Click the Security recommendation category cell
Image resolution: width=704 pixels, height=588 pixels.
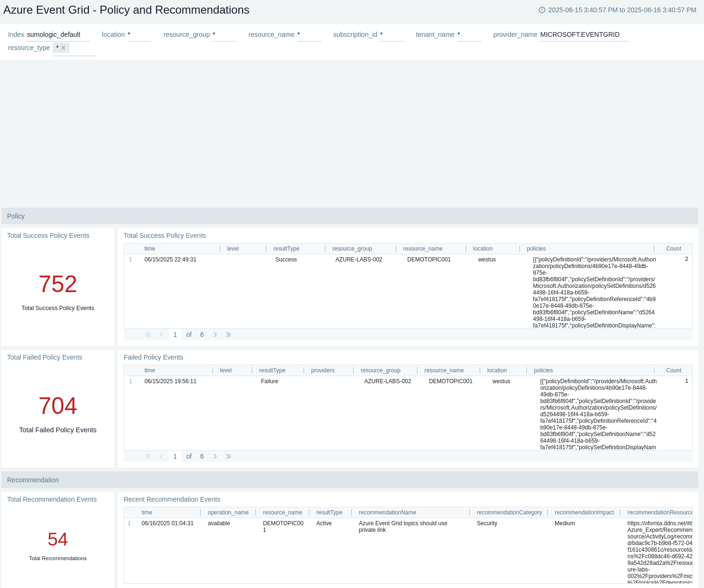coord(487,523)
